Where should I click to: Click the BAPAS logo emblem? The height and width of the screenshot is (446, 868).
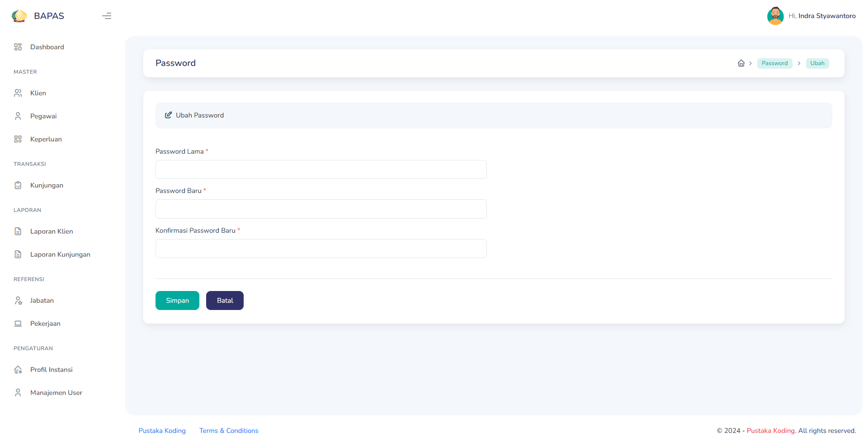pos(19,16)
